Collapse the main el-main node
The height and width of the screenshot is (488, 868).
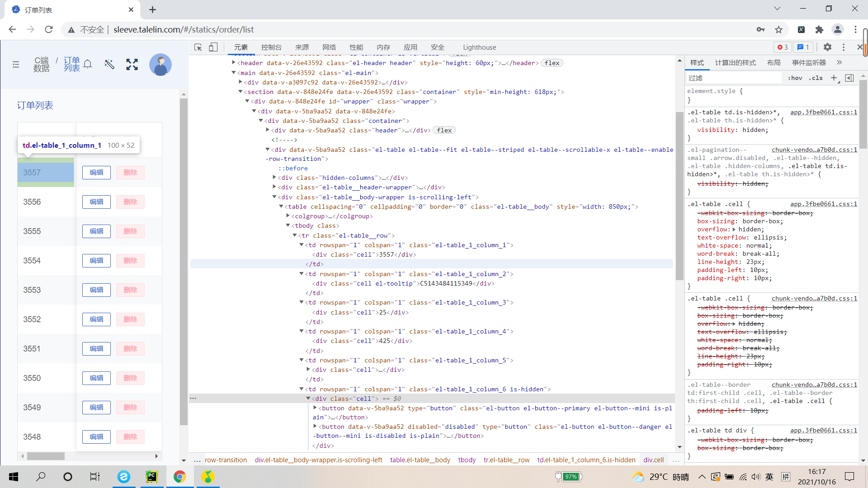(234, 72)
